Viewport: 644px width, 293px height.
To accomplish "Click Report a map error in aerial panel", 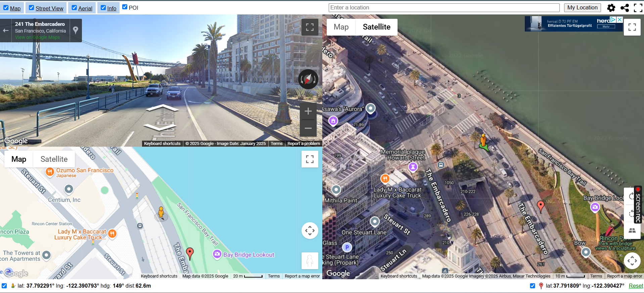I will [x=625, y=276].
